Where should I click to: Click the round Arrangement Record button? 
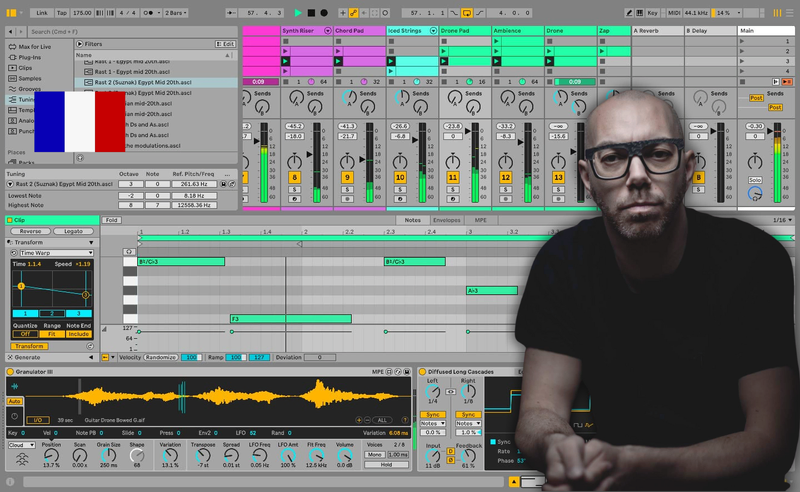(324, 13)
